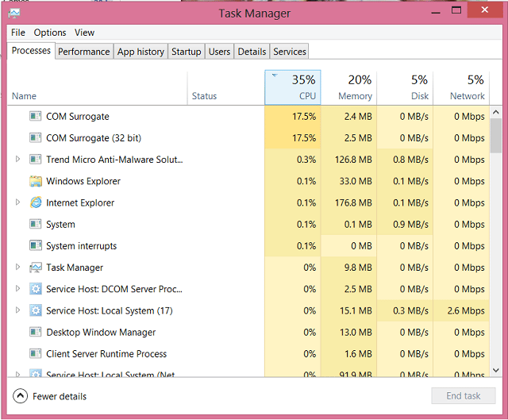The height and width of the screenshot is (420, 508).
Task: Click the End task button
Action: 464,395
